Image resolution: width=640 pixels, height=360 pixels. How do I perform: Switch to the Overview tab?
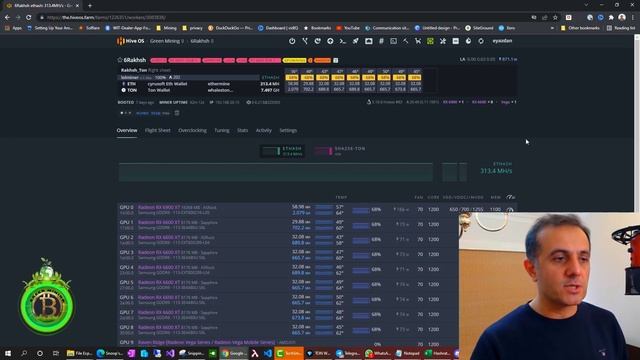point(127,130)
